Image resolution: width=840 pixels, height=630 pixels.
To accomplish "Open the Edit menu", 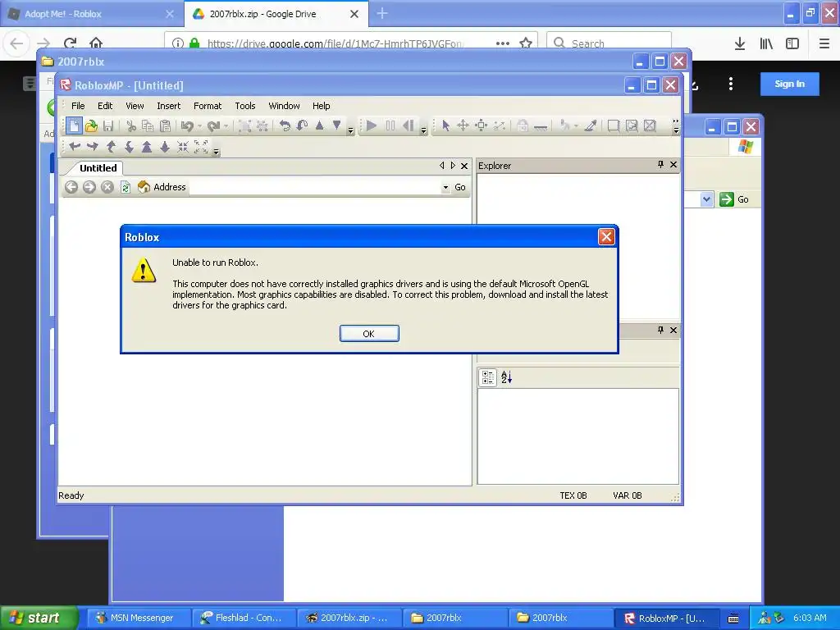I will (105, 106).
